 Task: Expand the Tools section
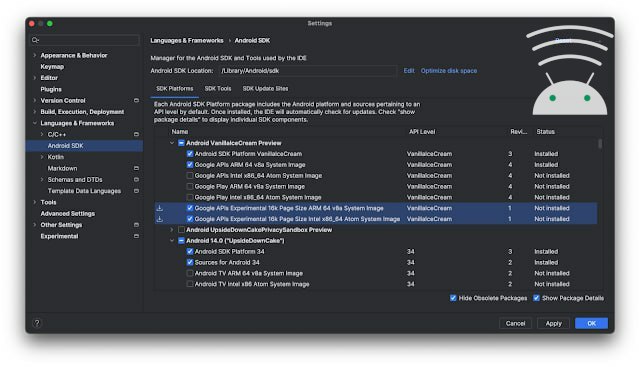click(x=35, y=202)
